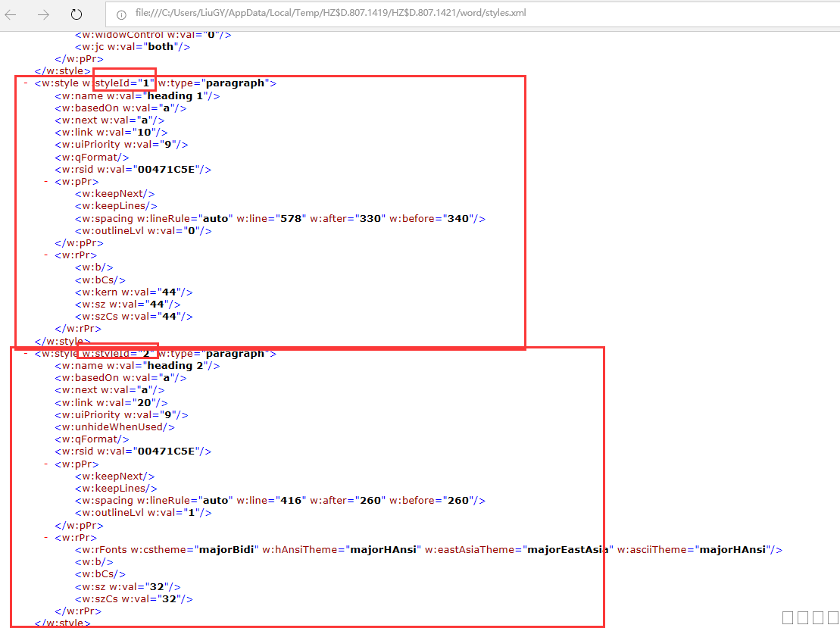Collapse the w:pPr node inside heading 2 style

tap(45, 464)
